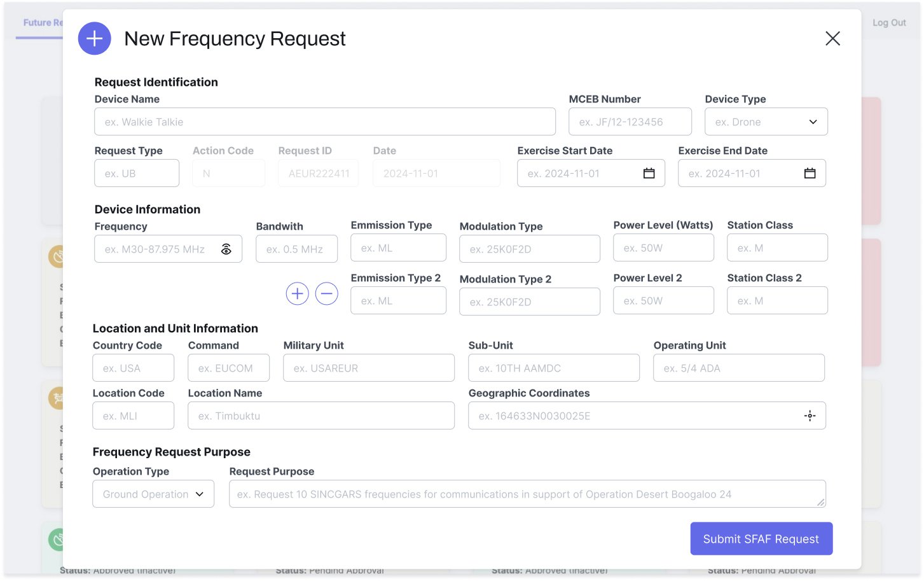Click the blue plus icon beside dialog title

[95, 39]
